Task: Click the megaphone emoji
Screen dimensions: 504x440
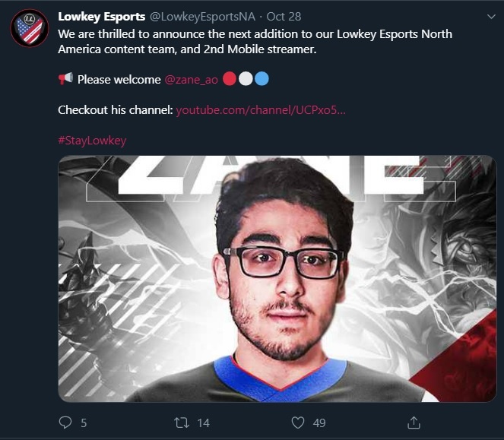Action: [65, 79]
